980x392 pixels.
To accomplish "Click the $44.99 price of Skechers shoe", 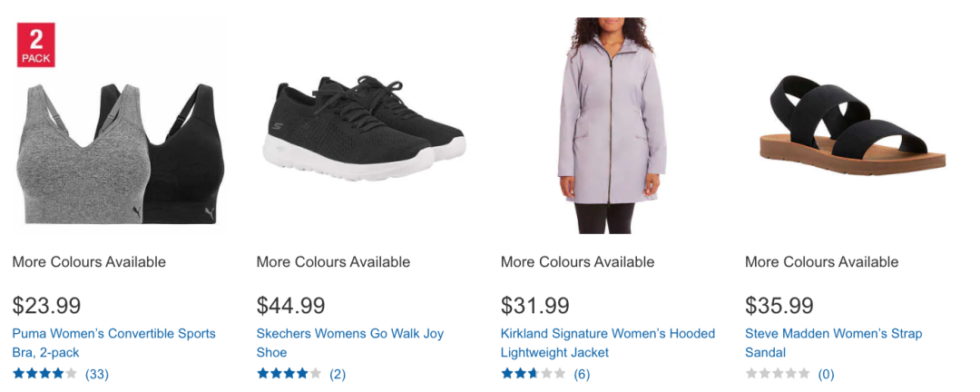I will coord(290,306).
